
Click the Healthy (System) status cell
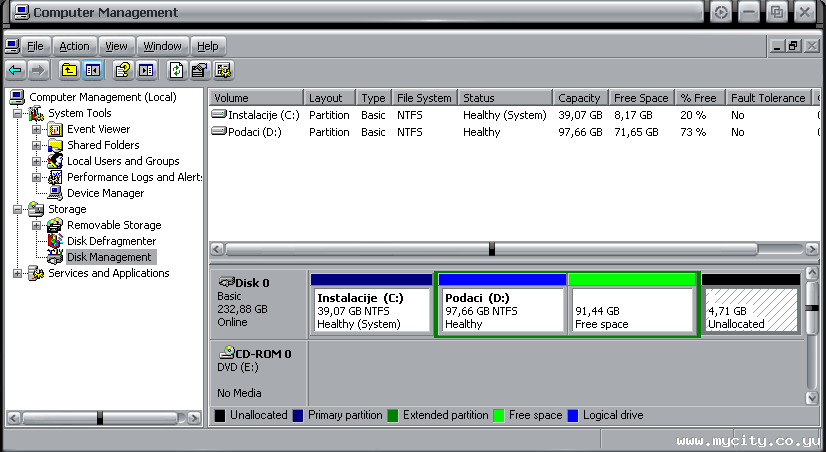click(x=505, y=115)
